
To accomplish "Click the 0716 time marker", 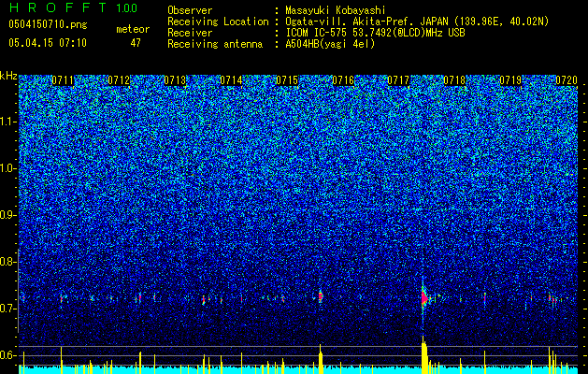I will pos(343,80).
